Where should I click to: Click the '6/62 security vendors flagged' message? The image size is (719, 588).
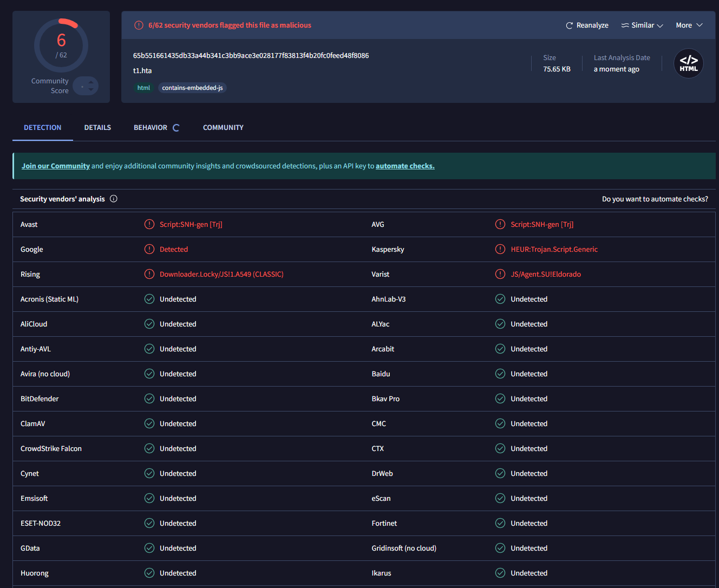pos(230,25)
